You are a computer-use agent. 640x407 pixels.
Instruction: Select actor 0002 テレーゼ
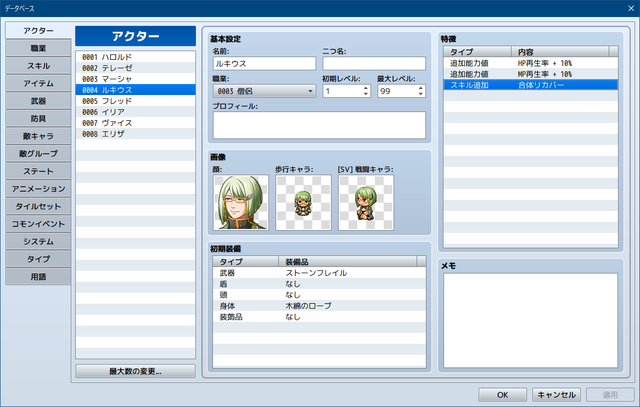136,68
